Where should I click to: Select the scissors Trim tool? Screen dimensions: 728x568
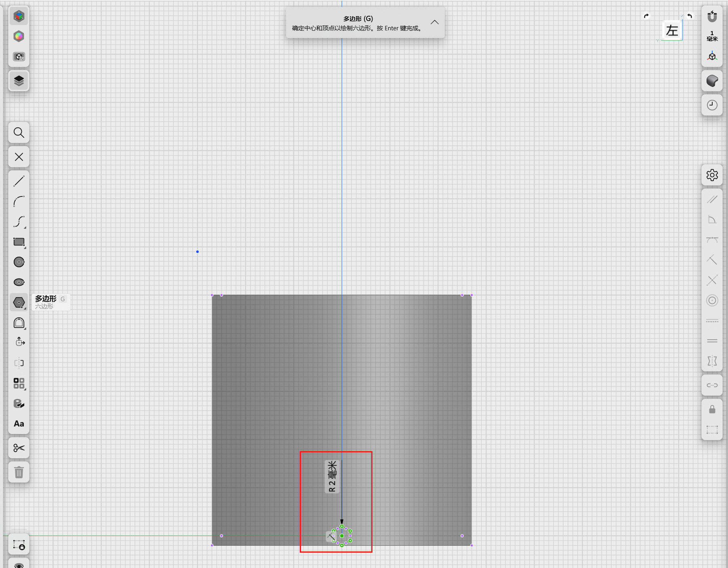click(x=19, y=448)
